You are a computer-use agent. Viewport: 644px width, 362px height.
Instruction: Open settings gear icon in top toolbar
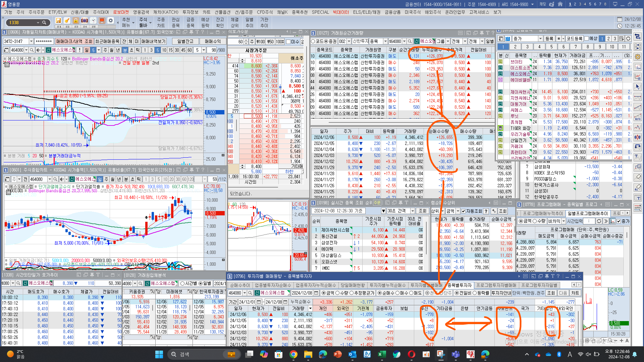click(x=111, y=21)
